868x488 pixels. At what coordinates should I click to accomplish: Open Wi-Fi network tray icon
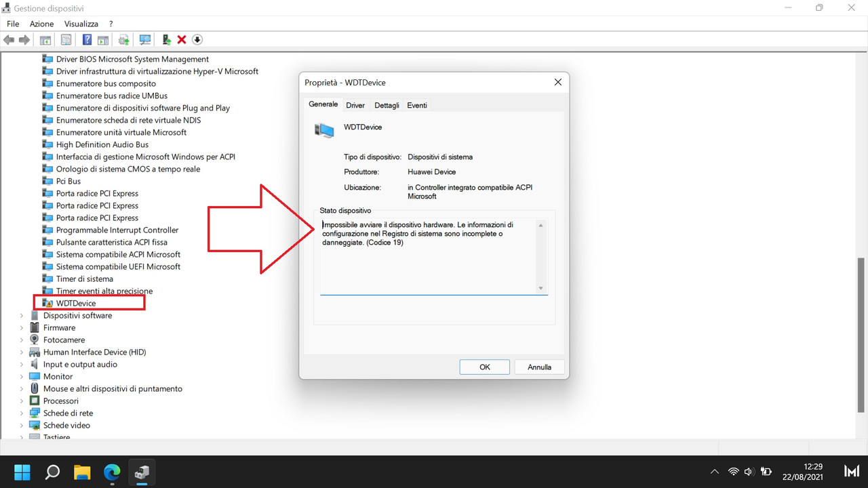click(733, 472)
